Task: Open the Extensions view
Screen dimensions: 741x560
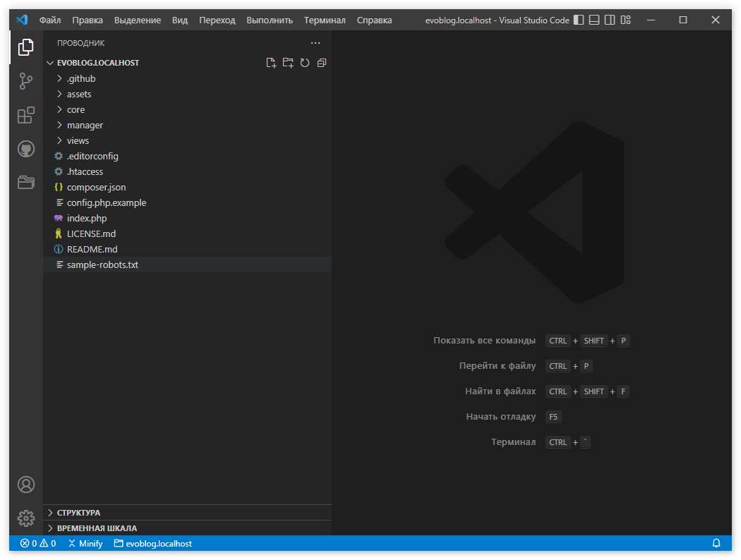Action: [25, 115]
